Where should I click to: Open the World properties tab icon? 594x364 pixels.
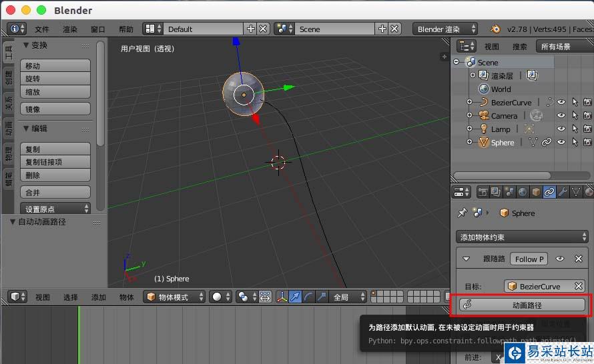(x=523, y=192)
